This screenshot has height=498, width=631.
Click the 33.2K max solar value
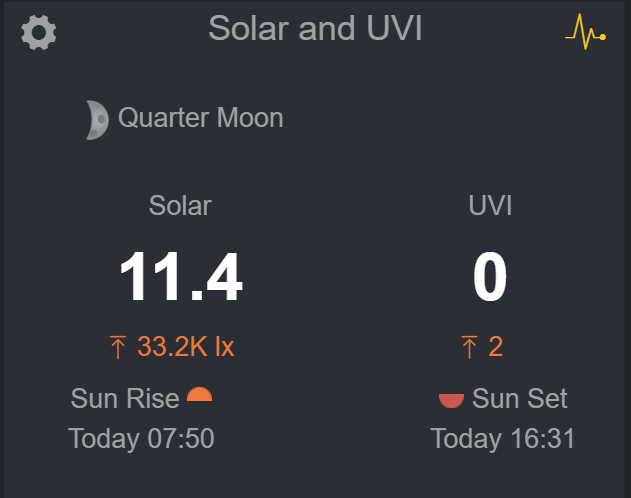click(x=172, y=347)
